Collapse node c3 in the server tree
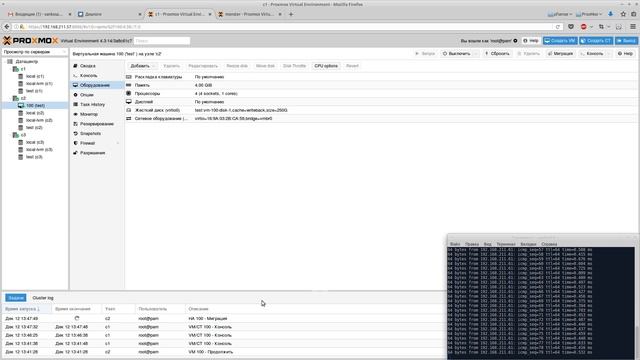Image resolution: width=640 pixels, height=360 pixels. (10, 135)
